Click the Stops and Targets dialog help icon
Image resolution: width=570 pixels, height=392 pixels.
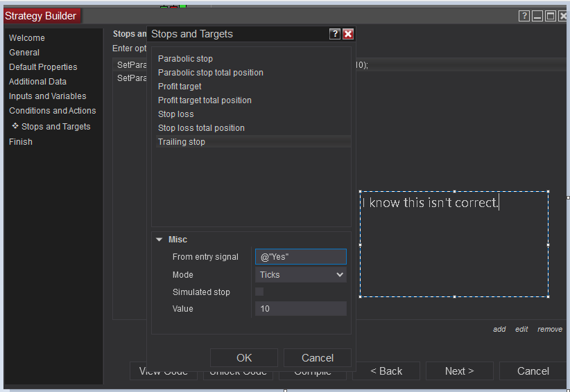click(x=335, y=34)
